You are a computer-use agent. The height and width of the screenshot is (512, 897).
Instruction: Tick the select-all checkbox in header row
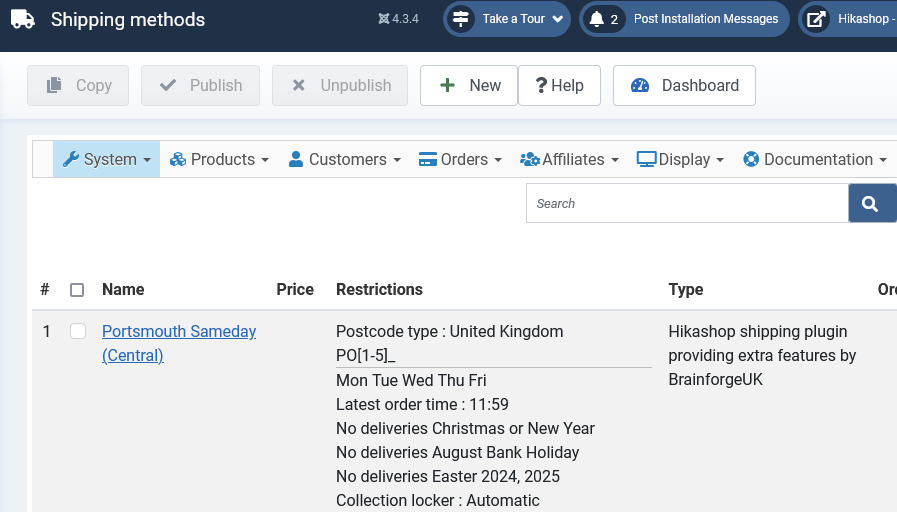(77, 290)
